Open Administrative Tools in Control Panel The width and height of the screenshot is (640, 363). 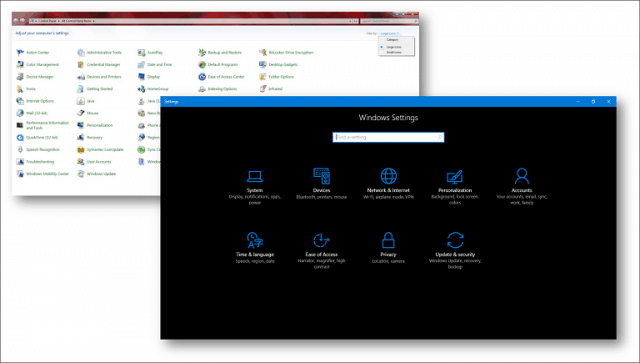[99, 52]
